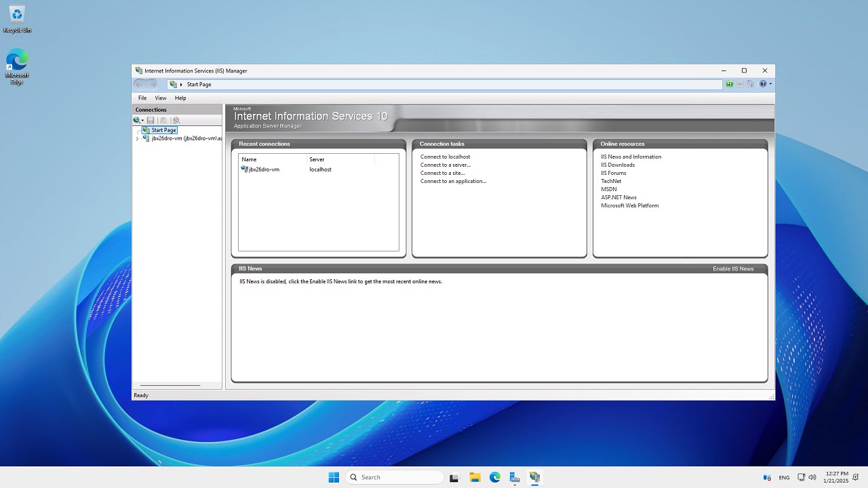
Task: Click the Refresh Page icon in address bar
Action: coord(730,84)
